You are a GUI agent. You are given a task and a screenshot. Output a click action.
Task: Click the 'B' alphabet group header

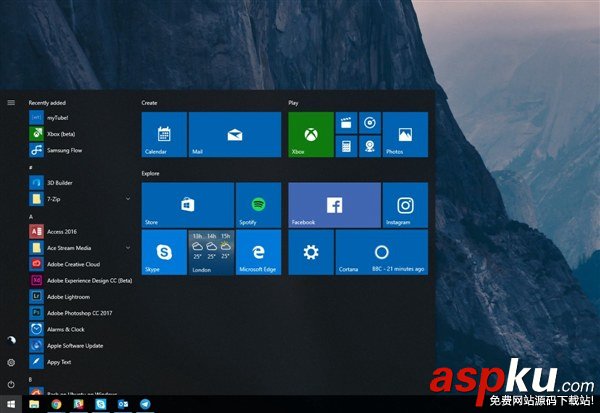pyautogui.click(x=31, y=380)
